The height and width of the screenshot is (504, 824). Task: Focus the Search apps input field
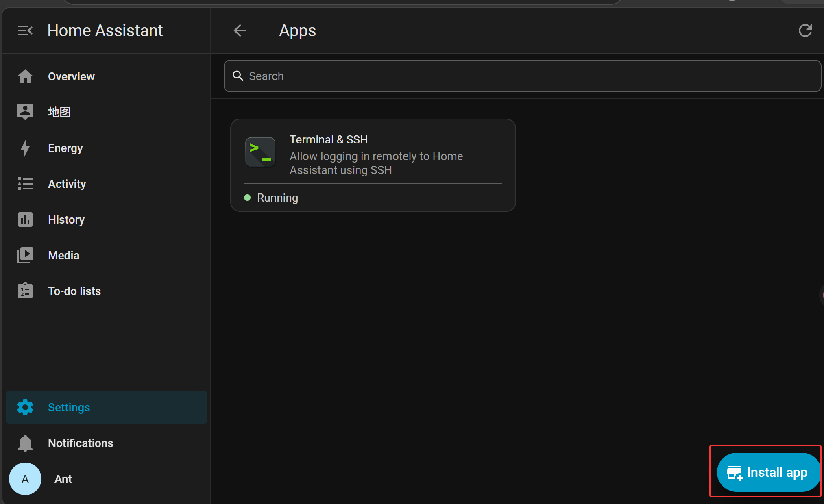[x=522, y=76]
